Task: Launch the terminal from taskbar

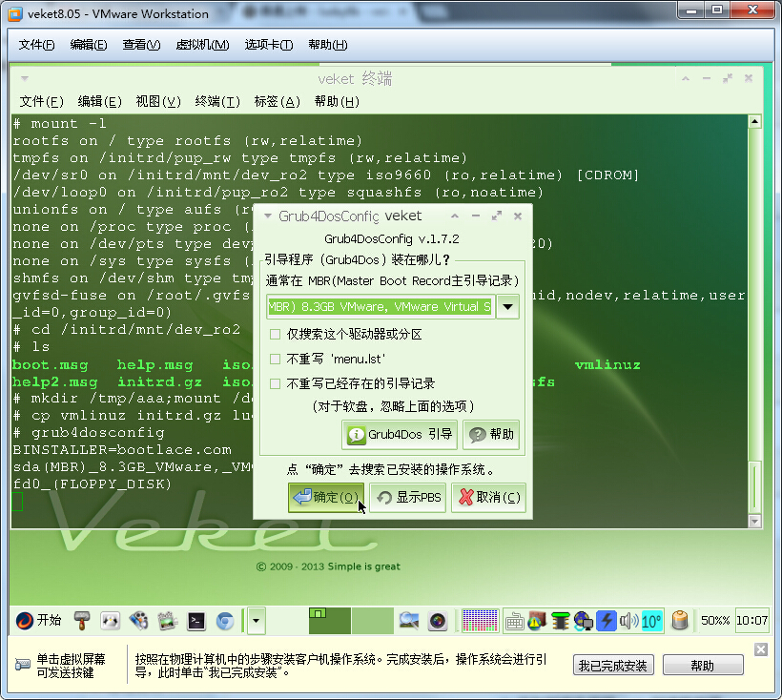Action: [x=196, y=621]
